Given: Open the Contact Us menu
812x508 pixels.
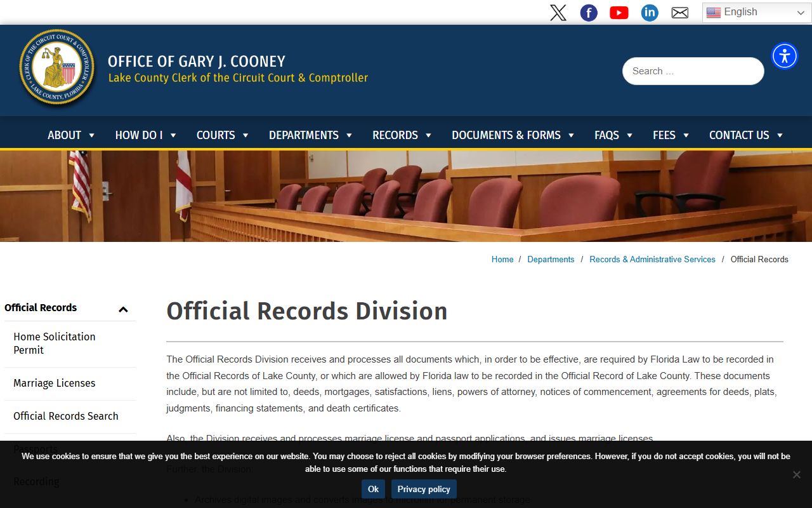Looking at the screenshot, I should coord(747,135).
